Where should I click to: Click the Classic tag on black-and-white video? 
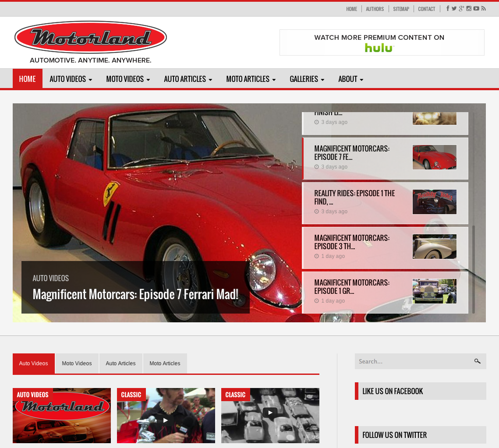tap(236, 395)
